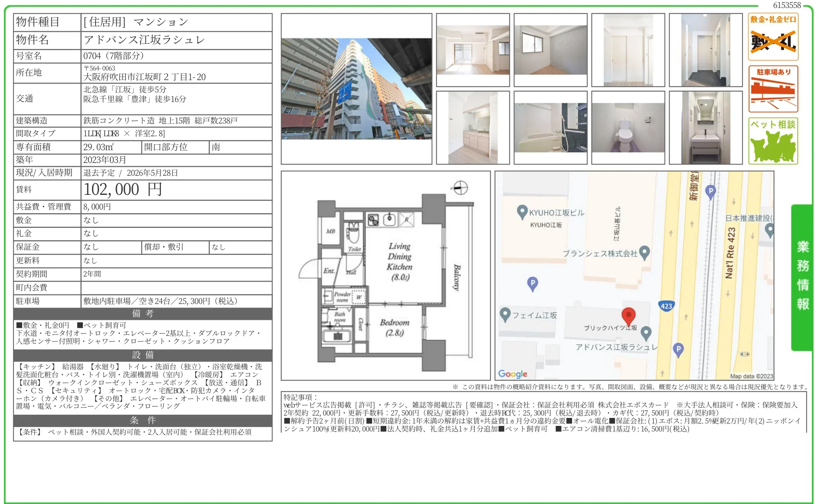The image size is (819, 504).
Task: Click the KYUHO江坂ビル map marker
Action: pos(522,212)
